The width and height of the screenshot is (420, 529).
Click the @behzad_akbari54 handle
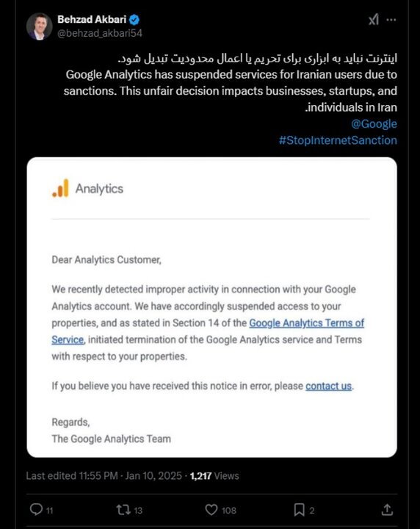click(100, 33)
